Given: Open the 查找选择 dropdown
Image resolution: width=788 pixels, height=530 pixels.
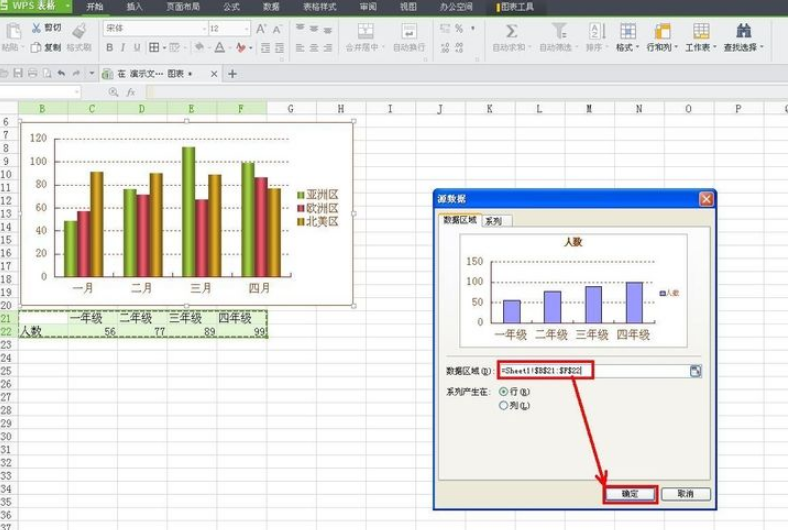Looking at the screenshot, I should click(x=743, y=47).
